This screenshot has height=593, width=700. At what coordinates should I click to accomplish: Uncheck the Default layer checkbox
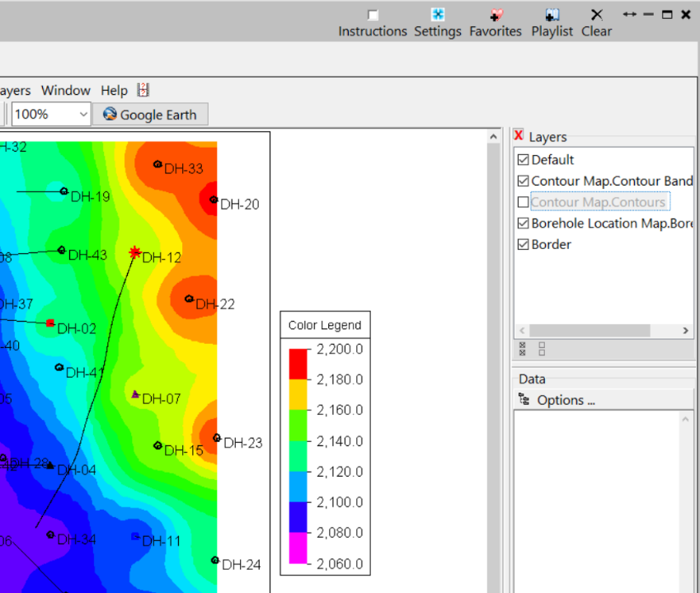point(522,160)
